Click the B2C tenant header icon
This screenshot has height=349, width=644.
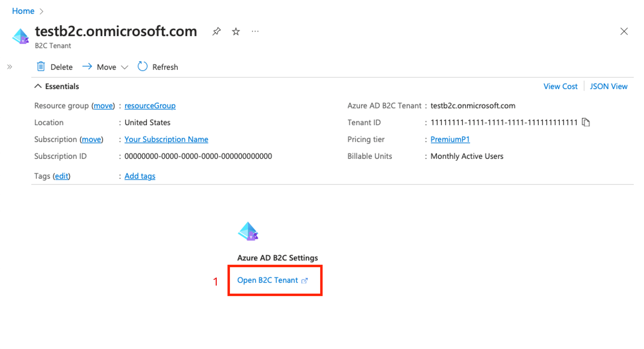coord(20,37)
